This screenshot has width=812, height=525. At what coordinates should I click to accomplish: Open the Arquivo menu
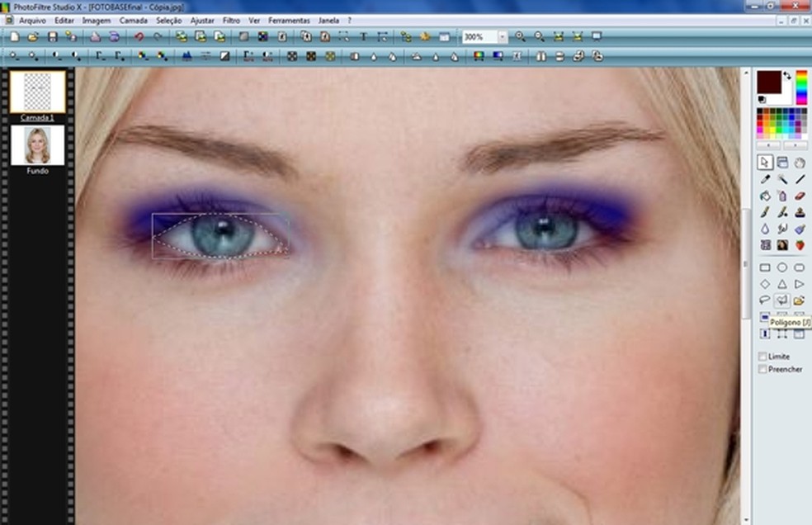[32, 21]
